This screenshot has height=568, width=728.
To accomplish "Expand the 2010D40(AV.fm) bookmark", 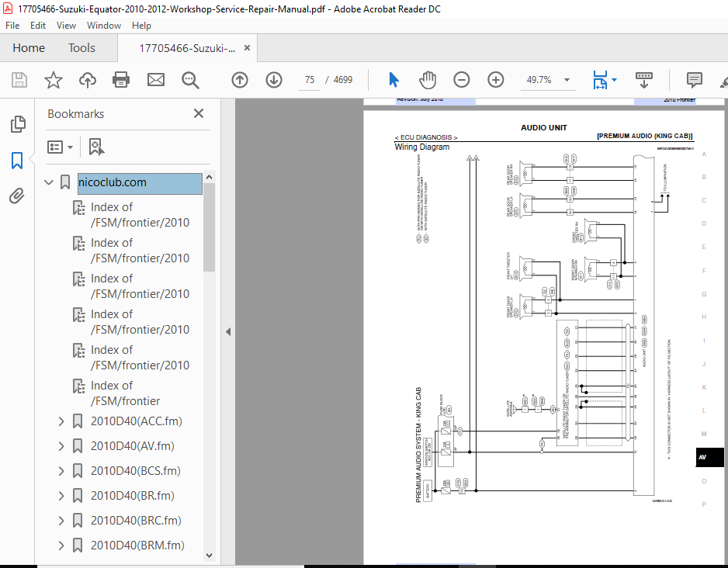I will 61,446.
